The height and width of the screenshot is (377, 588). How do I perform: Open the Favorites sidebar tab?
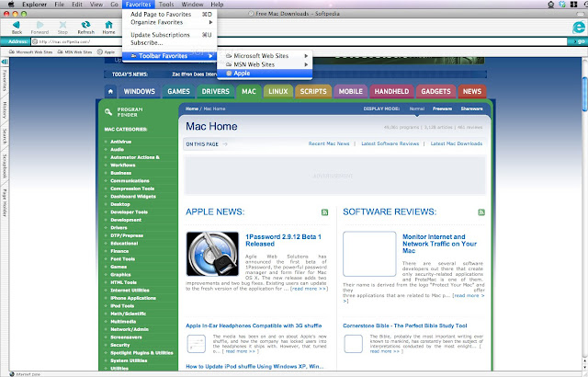tap(4, 80)
